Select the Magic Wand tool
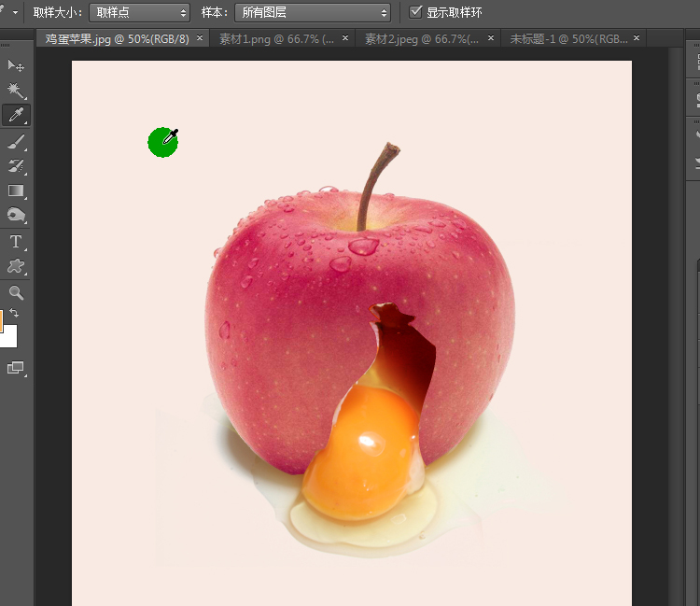This screenshot has height=606, width=700. click(x=16, y=91)
